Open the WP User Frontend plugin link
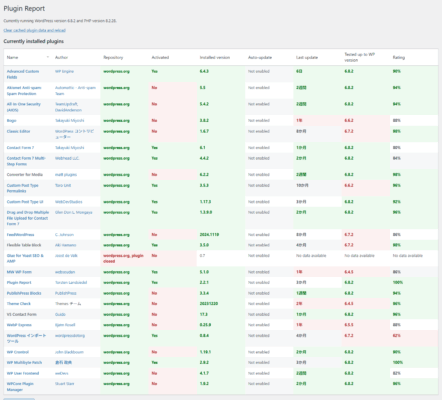The image size is (442, 400). point(23,373)
